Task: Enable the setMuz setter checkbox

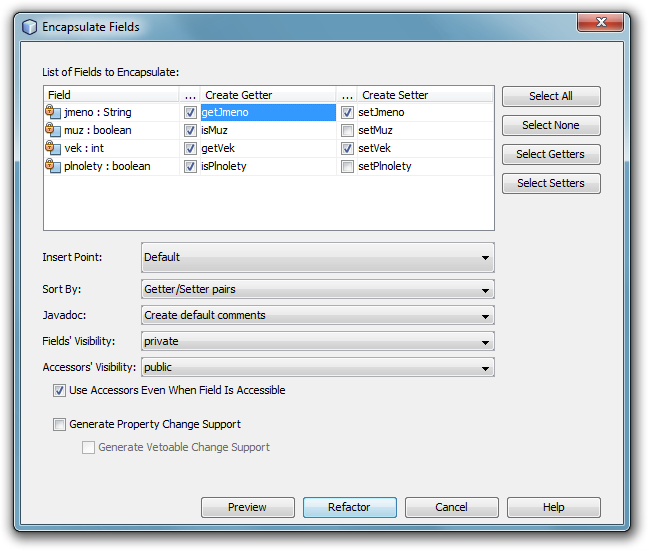Action: coord(347,131)
